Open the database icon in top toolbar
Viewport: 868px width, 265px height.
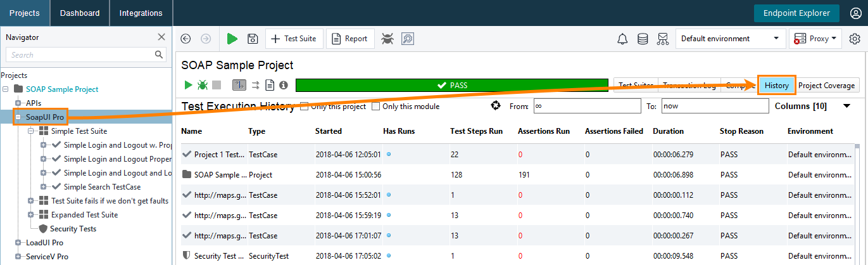(x=643, y=39)
